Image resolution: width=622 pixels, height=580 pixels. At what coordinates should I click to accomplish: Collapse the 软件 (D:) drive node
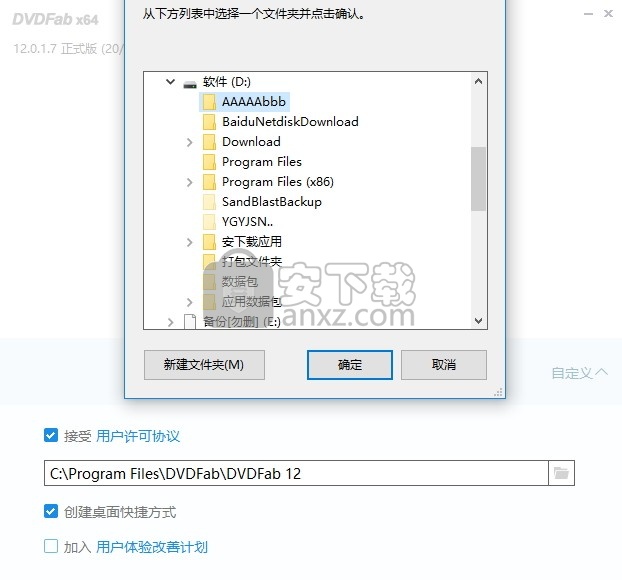[x=170, y=82]
